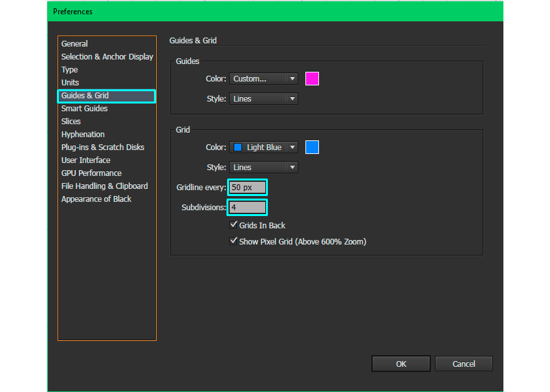Image resolution: width=550 pixels, height=392 pixels.
Task: Click the blue Grid color swatch
Action: [312, 147]
